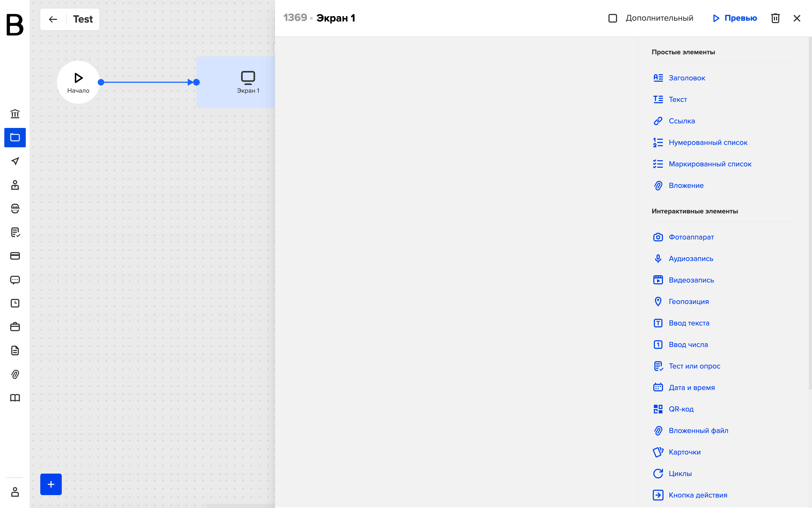Select the Начало start node

[x=78, y=82]
